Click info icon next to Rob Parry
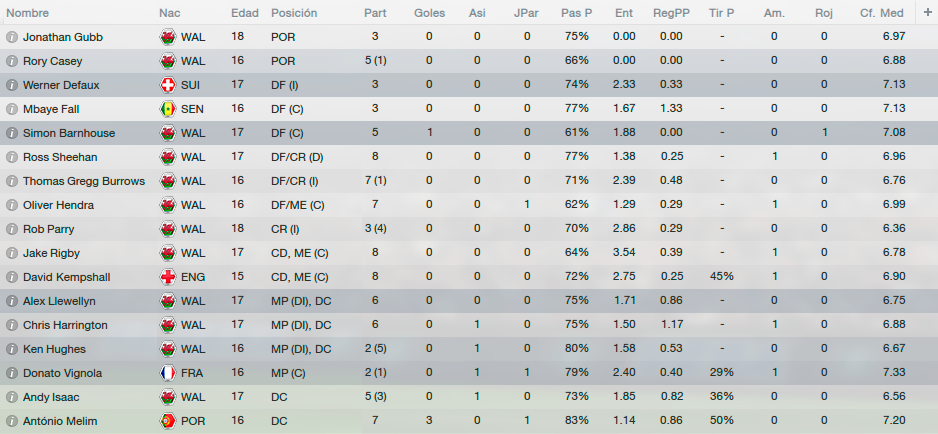The image size is (938, 434). pos(11,229)
